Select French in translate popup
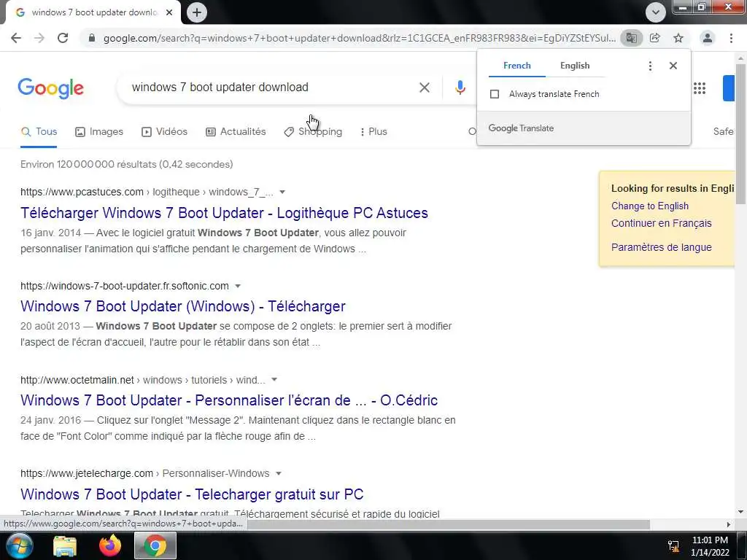747x560 pixels. click(x=517, y=66)
